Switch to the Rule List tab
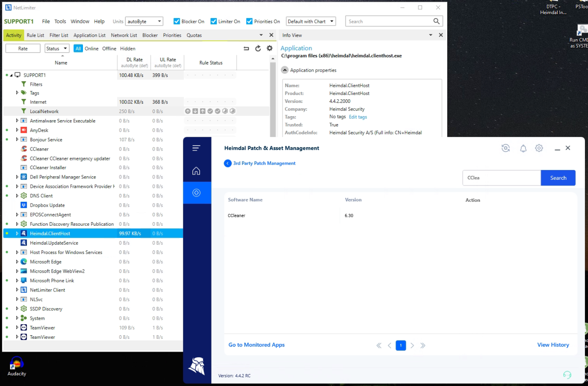This screenshot has width=588, height=386. (x=35, y=35)
